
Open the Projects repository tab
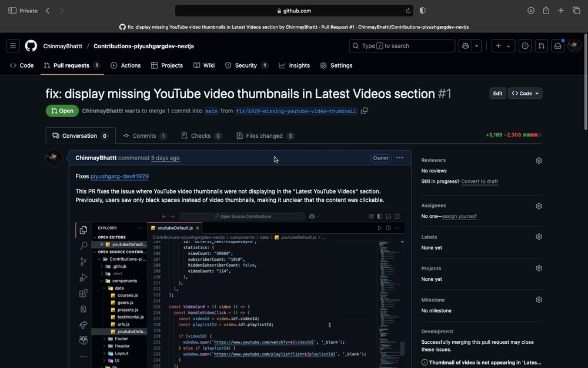(x=167, y=65)
